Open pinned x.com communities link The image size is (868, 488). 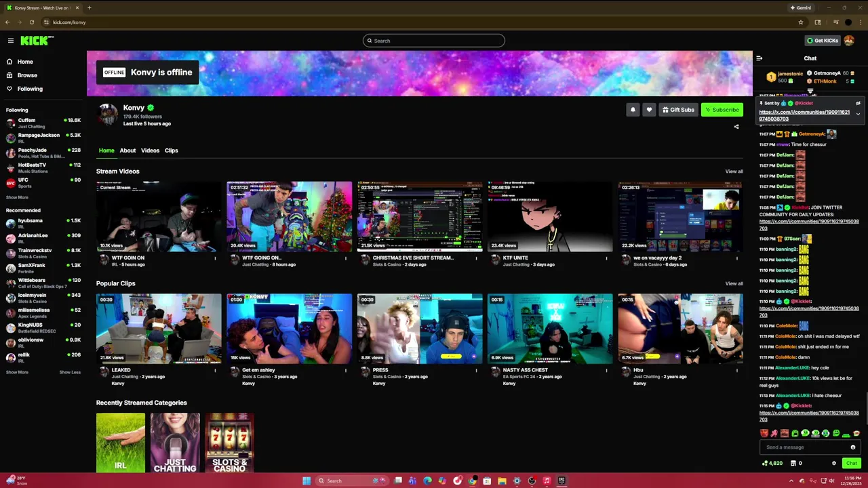click(804, 116)
